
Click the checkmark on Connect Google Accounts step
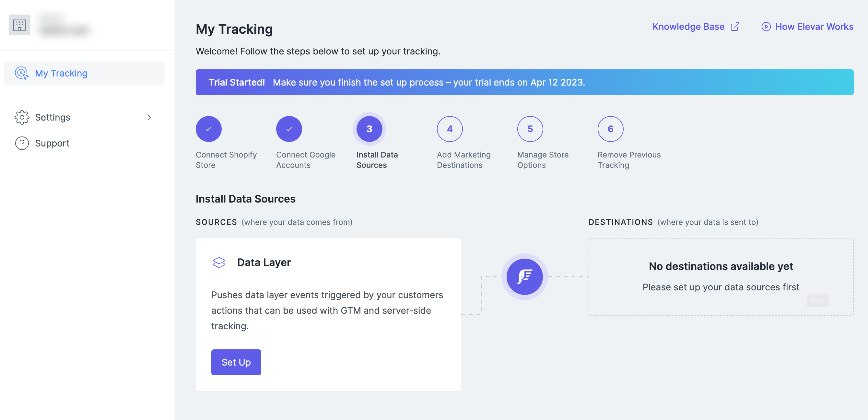coord(289,128)
